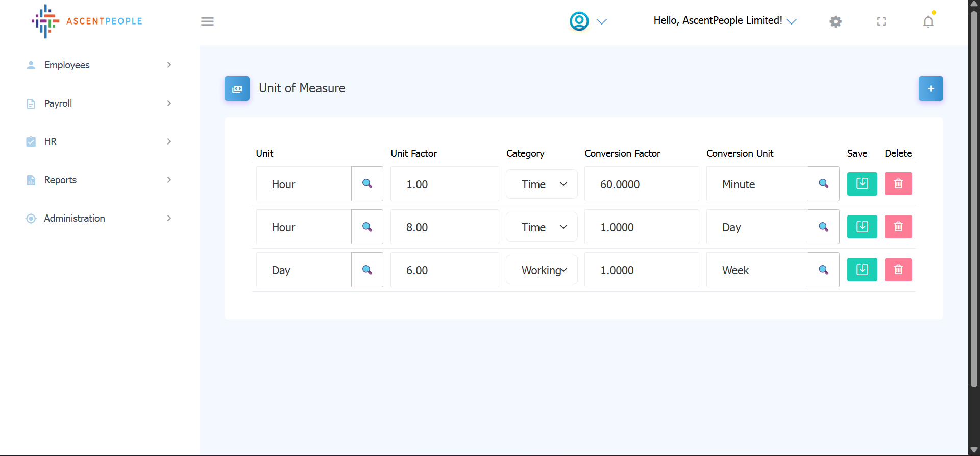The image size is (980, 456).
Task: Delete the Hour to Minute row
Action: point(898,184)
